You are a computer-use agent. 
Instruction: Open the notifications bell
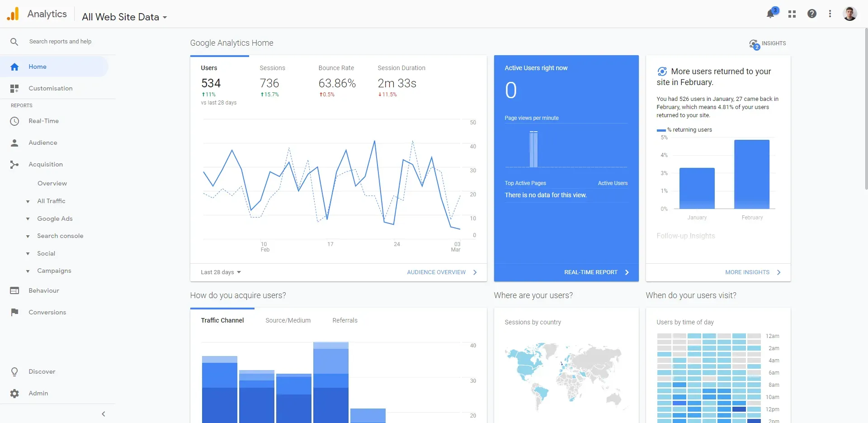[x=771, y=14]
